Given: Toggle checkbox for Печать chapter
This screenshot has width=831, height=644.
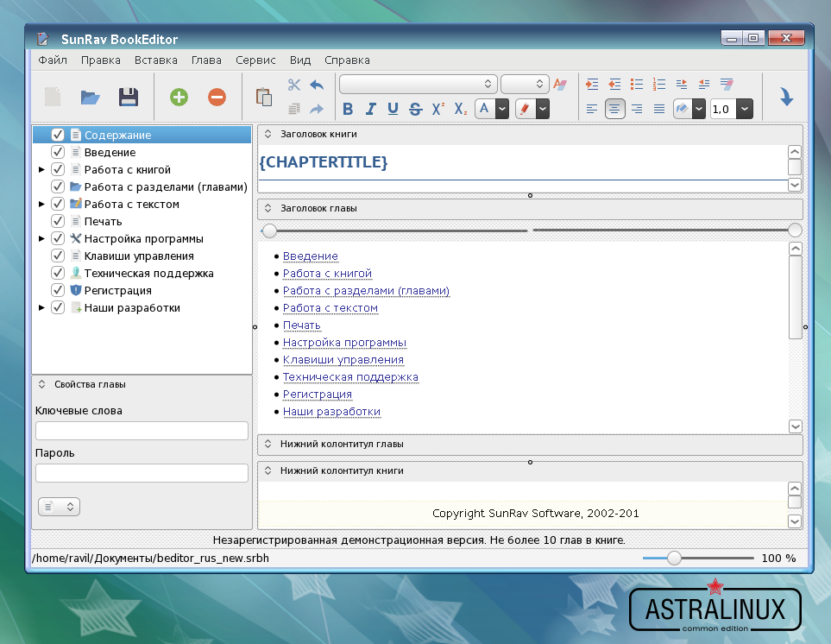Looking at the screenshot, I should click(x=58, y=221).
